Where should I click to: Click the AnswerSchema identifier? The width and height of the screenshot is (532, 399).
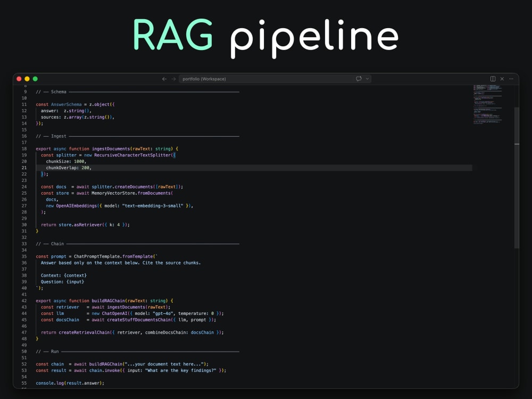[x=66, y=104]
